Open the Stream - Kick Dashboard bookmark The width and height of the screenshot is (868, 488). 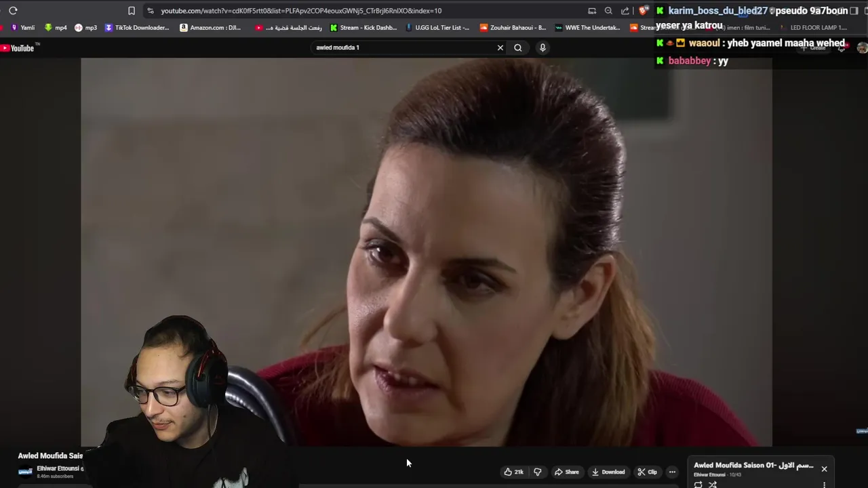tap(363, 28)
